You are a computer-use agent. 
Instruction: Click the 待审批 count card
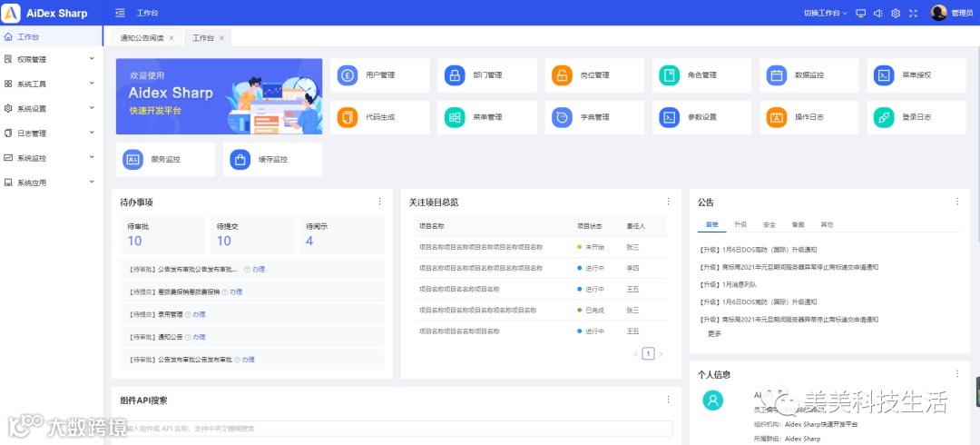click(162, 234)
